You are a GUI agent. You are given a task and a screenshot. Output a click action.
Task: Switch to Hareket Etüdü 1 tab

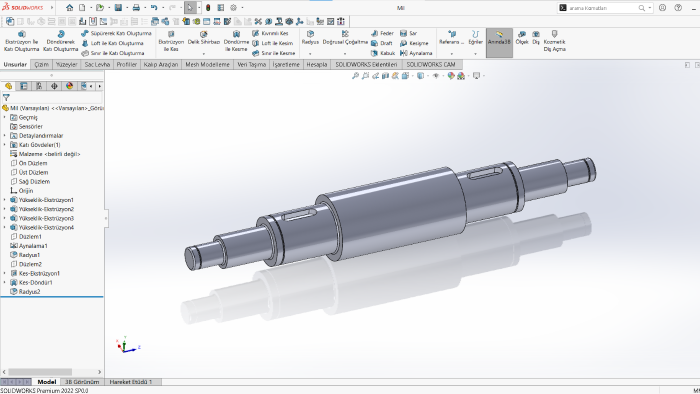click(x=131, y=382)
